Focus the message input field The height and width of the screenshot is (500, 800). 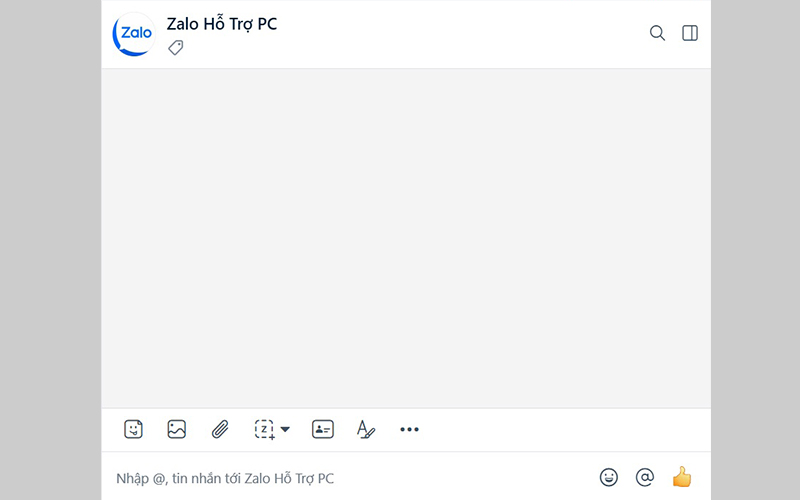click(x=340, y=478)
